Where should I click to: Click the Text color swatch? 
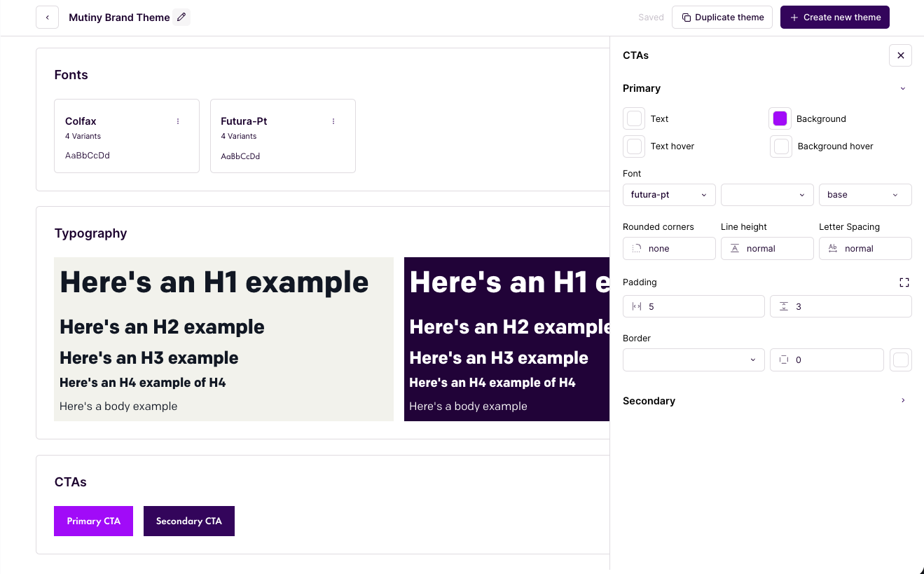tap(634, 119)
